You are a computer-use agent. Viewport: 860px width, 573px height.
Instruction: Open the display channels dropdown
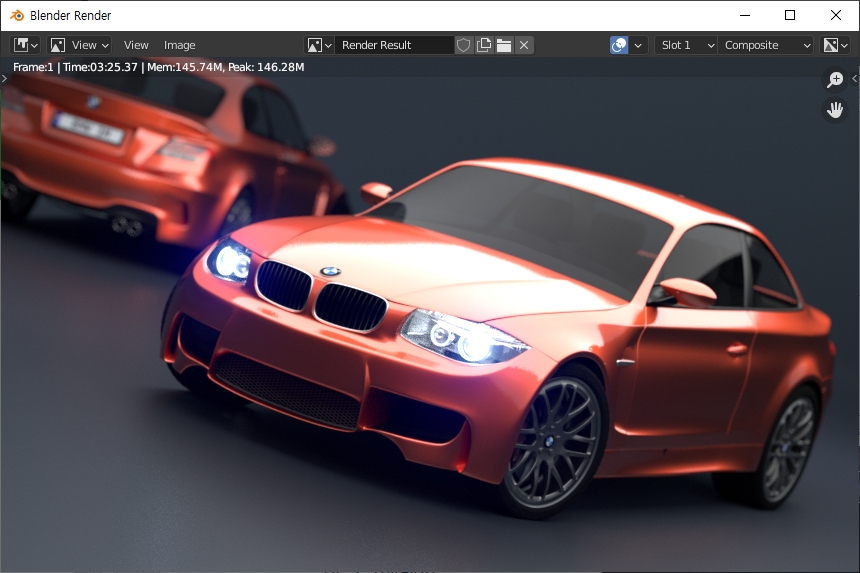835,45
